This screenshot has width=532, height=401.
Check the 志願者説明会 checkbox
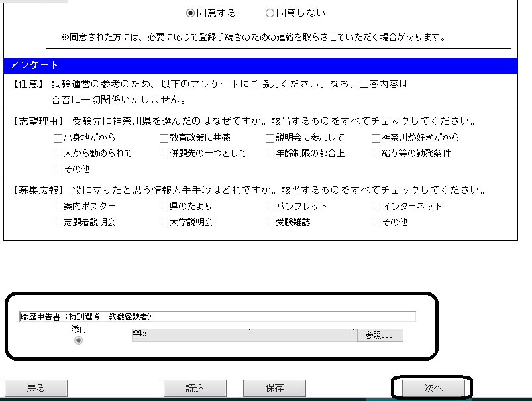[x=58, y=223]
